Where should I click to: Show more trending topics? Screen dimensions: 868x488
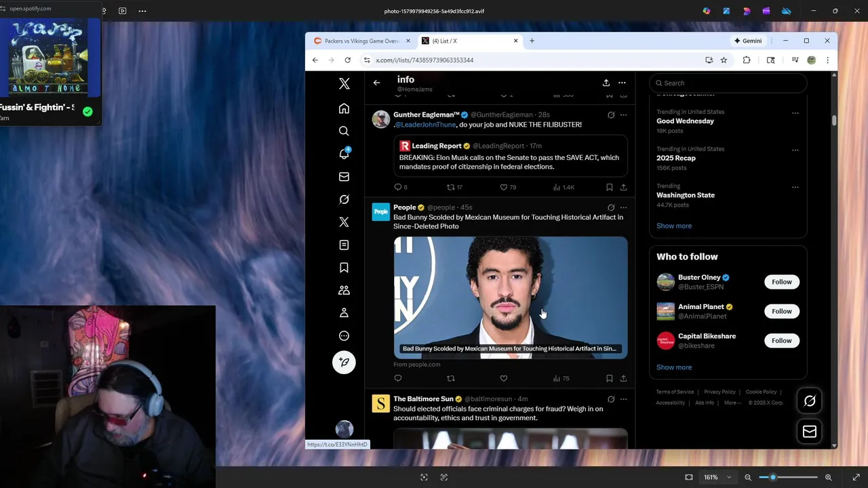click(x=674, y=226)
